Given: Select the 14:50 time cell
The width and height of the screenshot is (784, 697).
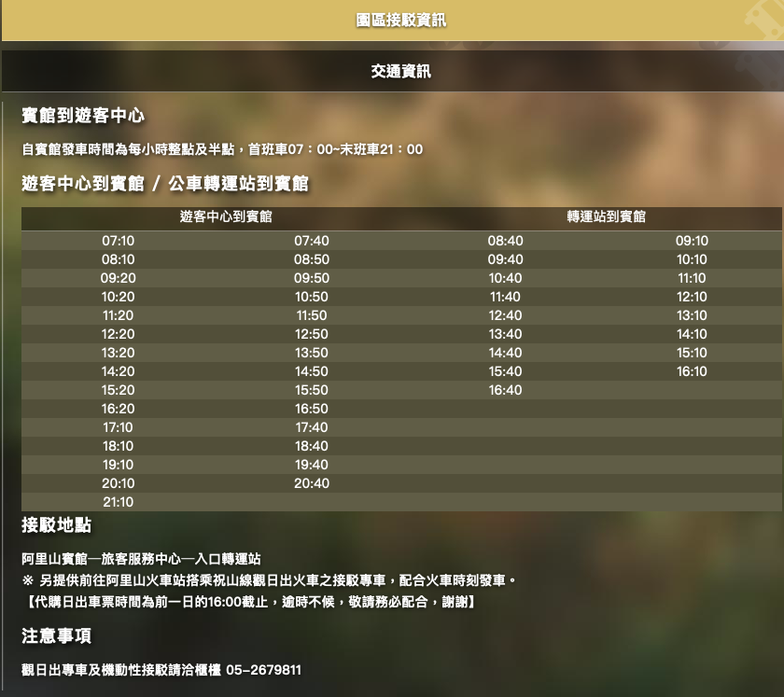Looking at the screenshot, I should pos(312,371).
